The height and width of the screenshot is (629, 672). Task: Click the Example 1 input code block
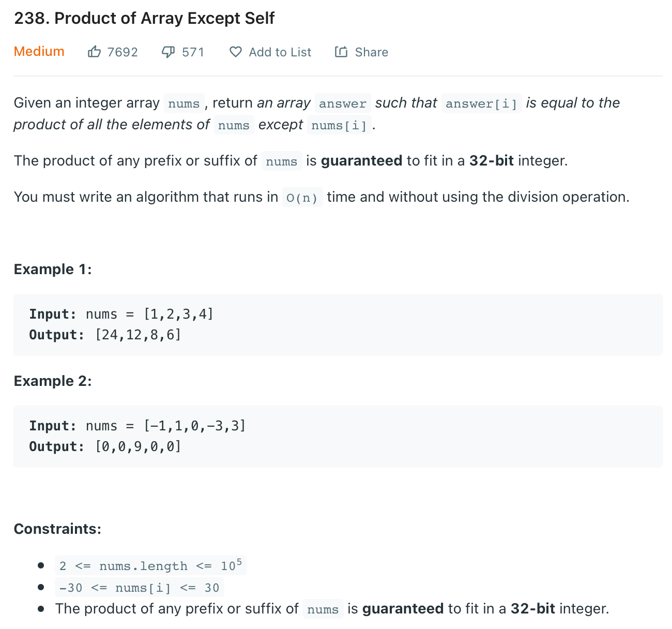pyautogui.click(x=121, y=314)
